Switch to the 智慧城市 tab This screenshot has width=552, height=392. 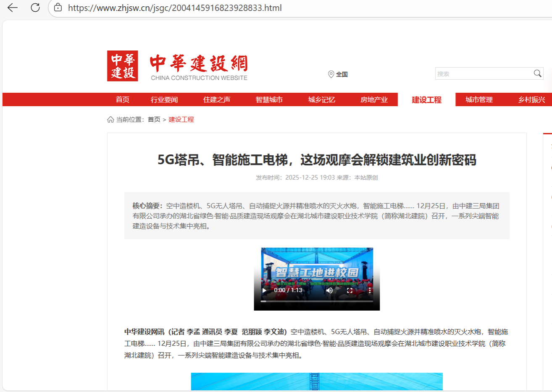click(269, 99)
